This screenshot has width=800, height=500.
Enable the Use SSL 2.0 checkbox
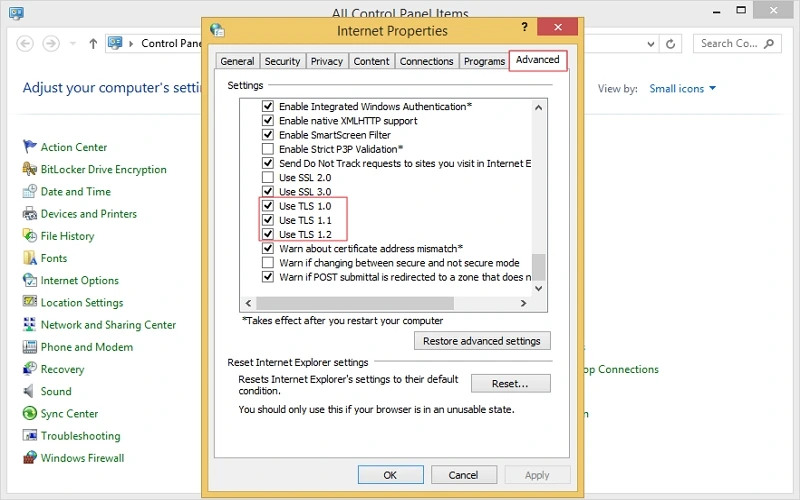[x=267, y=177]
